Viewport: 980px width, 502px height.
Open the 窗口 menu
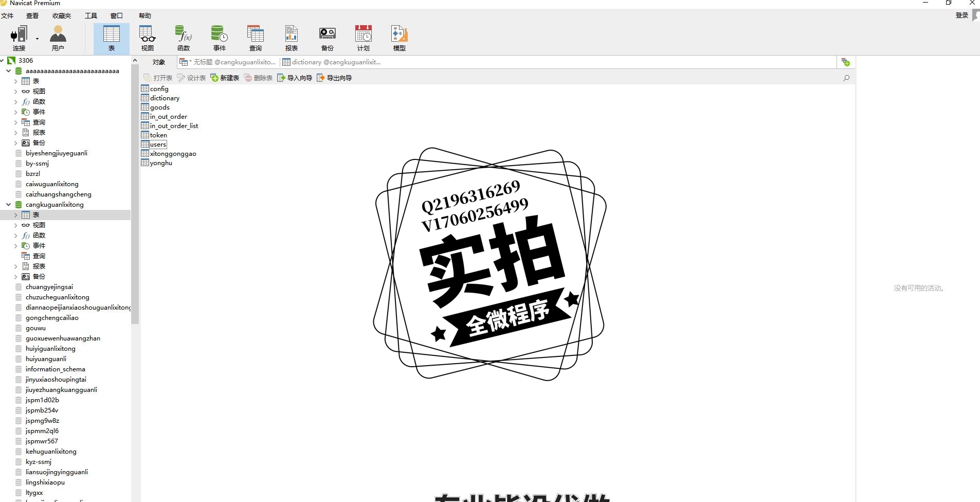(x=117, y=16)
